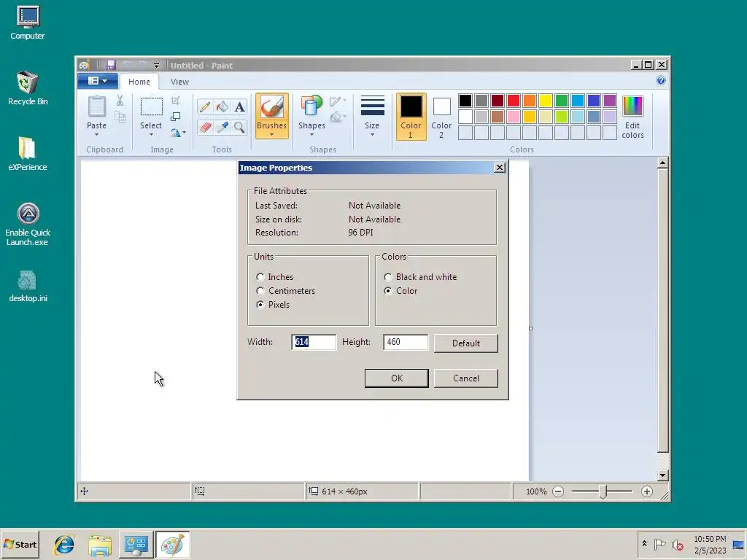Click the Shape outline icon
Viewport: 747px width, 560px height.
tap(335, 101)
